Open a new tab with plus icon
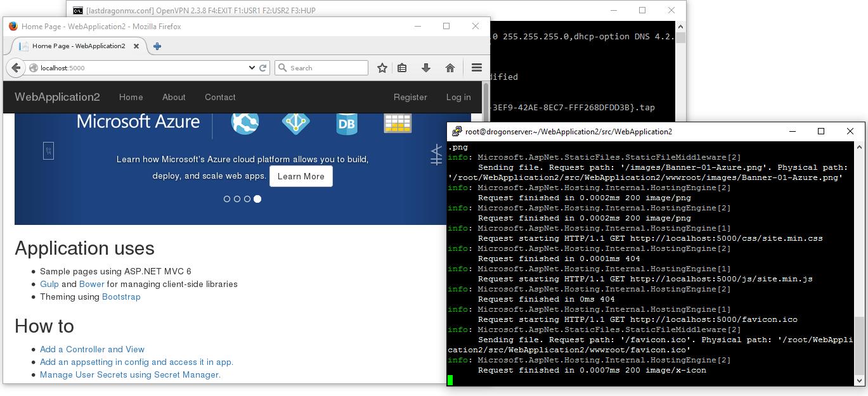868x396 pixels. click(x=157, y=46)
